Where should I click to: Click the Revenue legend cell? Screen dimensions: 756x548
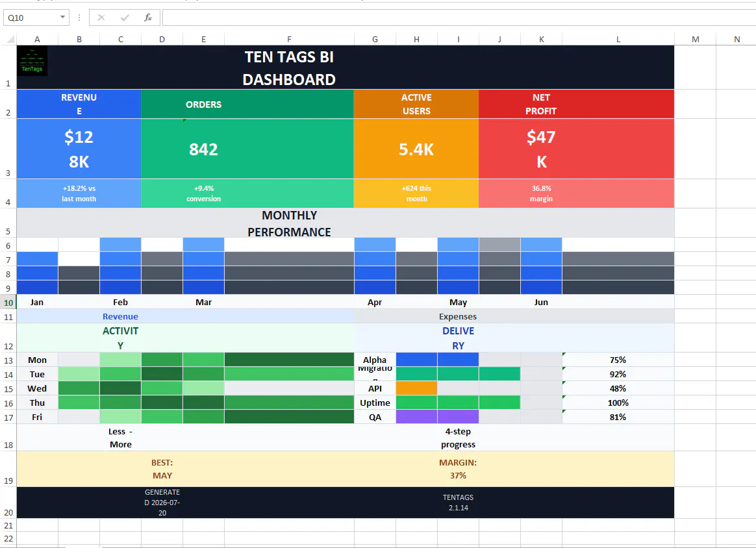[x=185, y=317]
